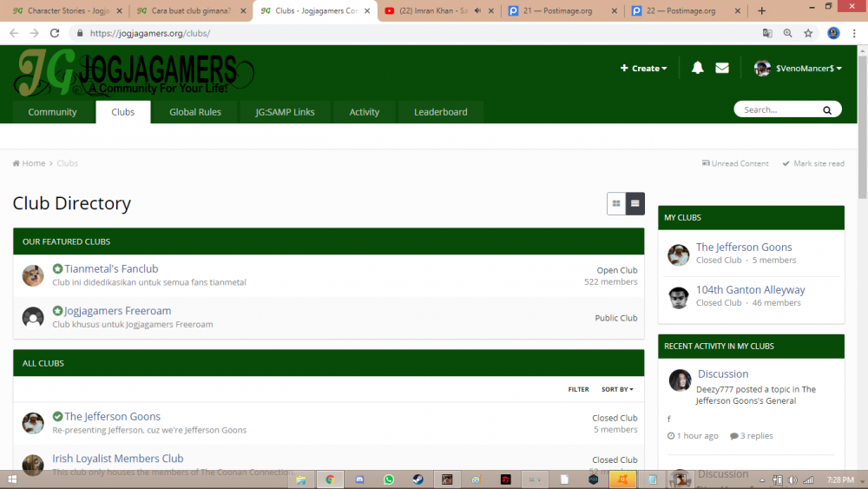This screenshot has width=868, height=489.
Task: Click the 3 replies text in recent activity
Action: [756, 436]
